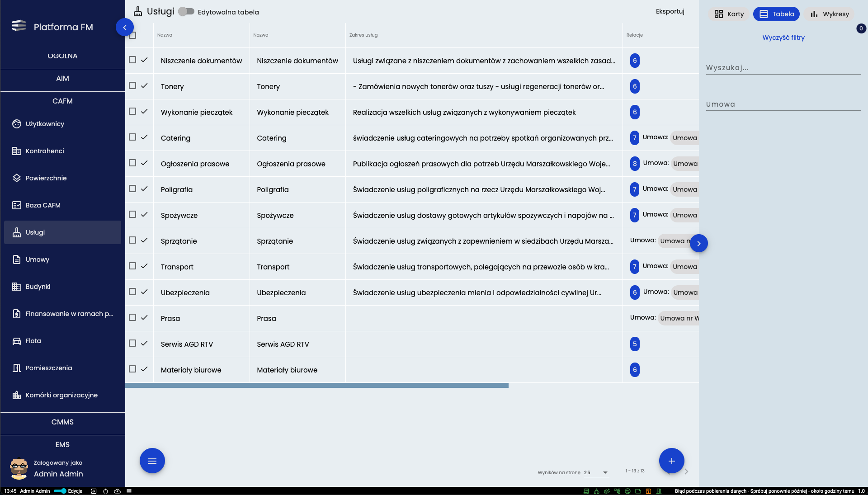This screenshot has width=868, height=495.
Task: Click the Umowa chip in Transport row
Action: tap(685, 267)
